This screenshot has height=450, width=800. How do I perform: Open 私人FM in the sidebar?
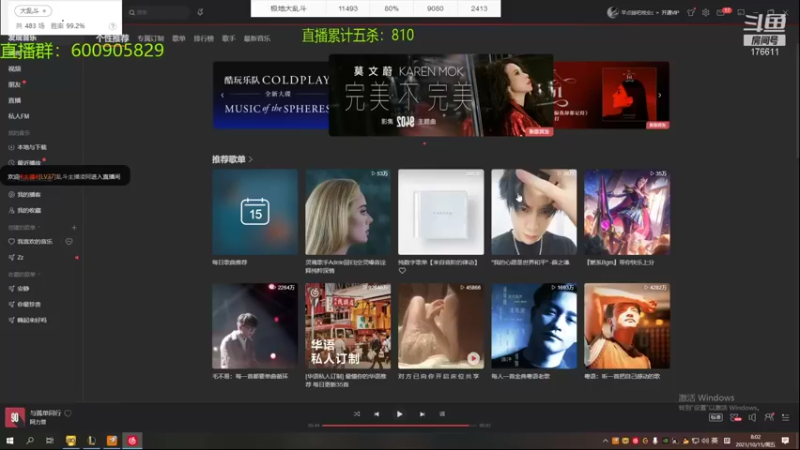18,116
